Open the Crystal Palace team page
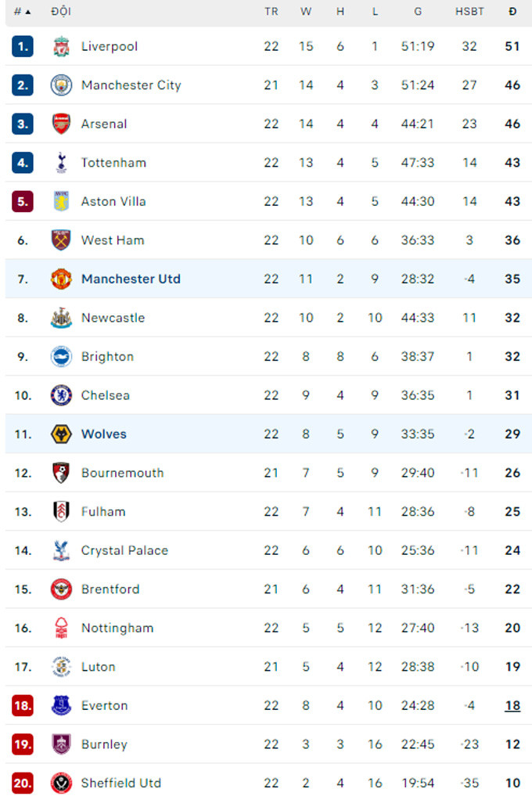532x796 pixels. 124,551
